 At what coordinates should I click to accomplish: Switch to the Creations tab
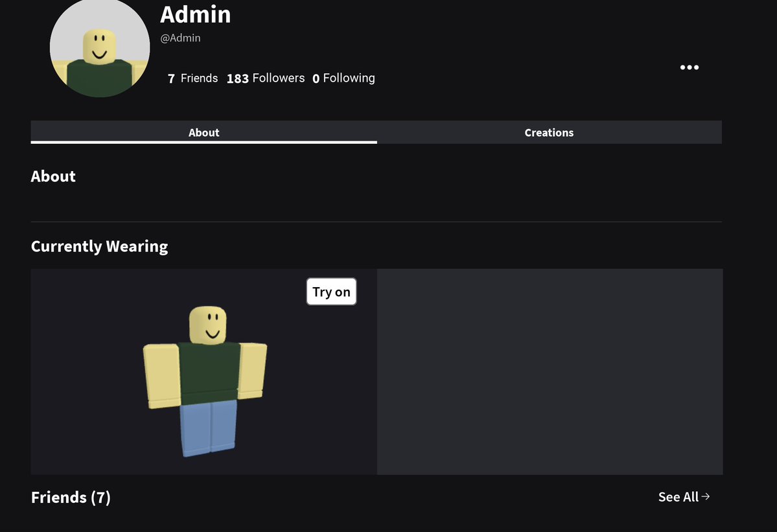549,132
